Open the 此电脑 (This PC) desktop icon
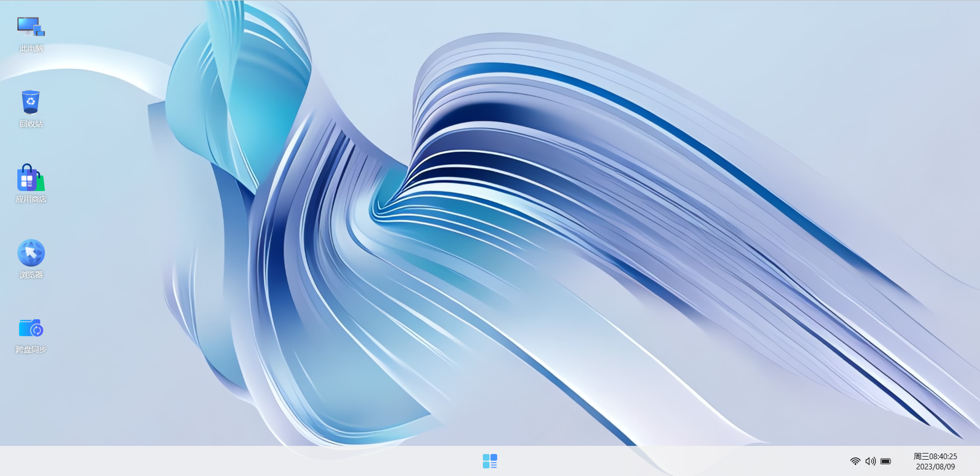 (x=31, y=27)
